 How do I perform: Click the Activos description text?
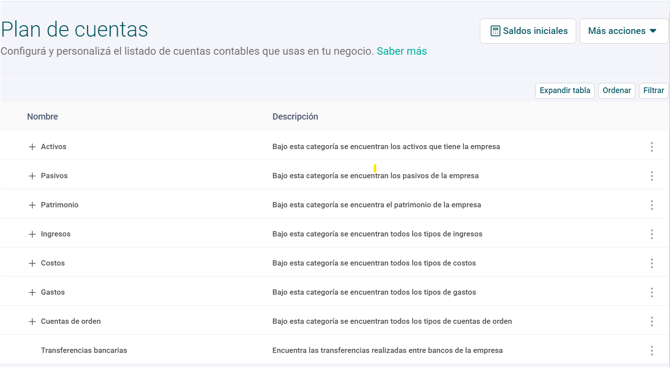tap(386, 147)
